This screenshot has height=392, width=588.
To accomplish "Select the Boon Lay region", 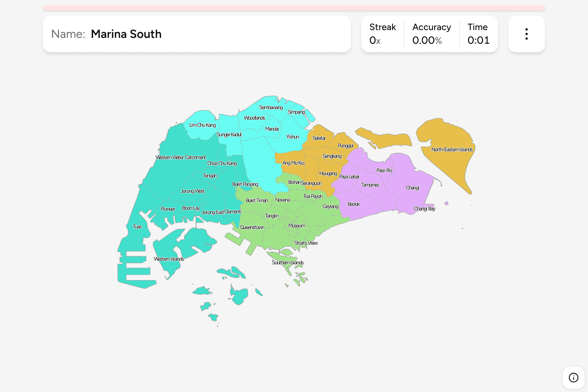I will pyautogui.click(x=191, y=208).
